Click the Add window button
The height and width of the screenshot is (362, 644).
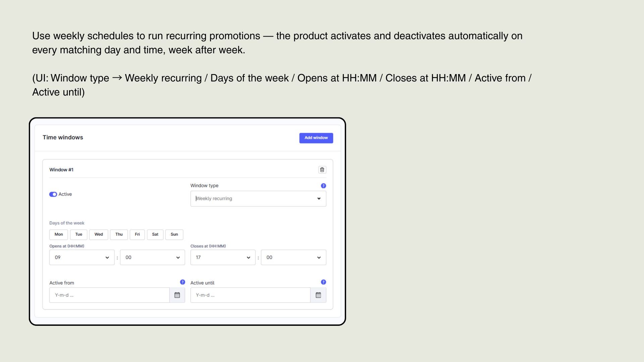(316, 138)
